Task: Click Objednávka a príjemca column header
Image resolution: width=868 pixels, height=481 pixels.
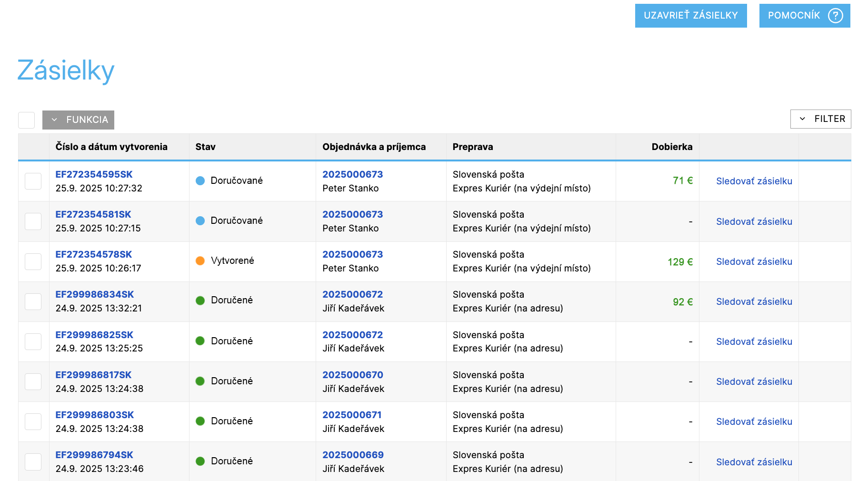Action: coord(374,147)
